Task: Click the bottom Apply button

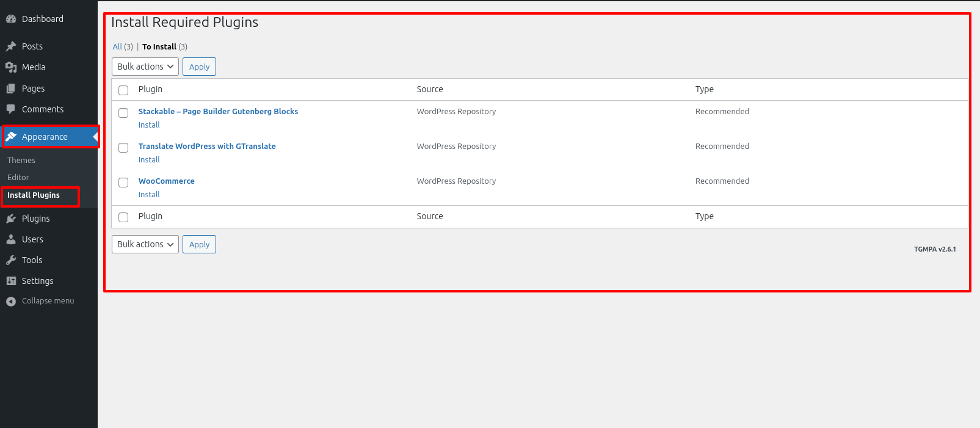Action: point(199,244)
